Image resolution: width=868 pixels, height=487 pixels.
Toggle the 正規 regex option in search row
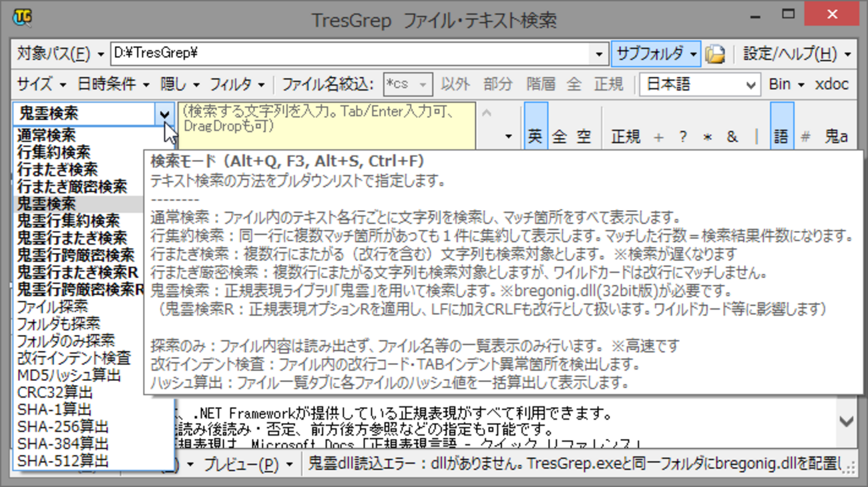pyautogui.click(x=626, y=136)
